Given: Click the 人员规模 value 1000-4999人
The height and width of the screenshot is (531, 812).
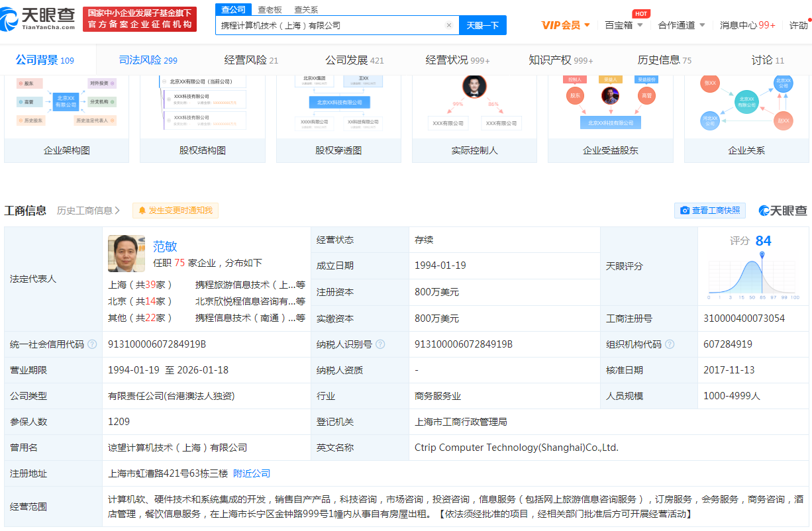Looking at the screenshot, I should click(732, 396).
